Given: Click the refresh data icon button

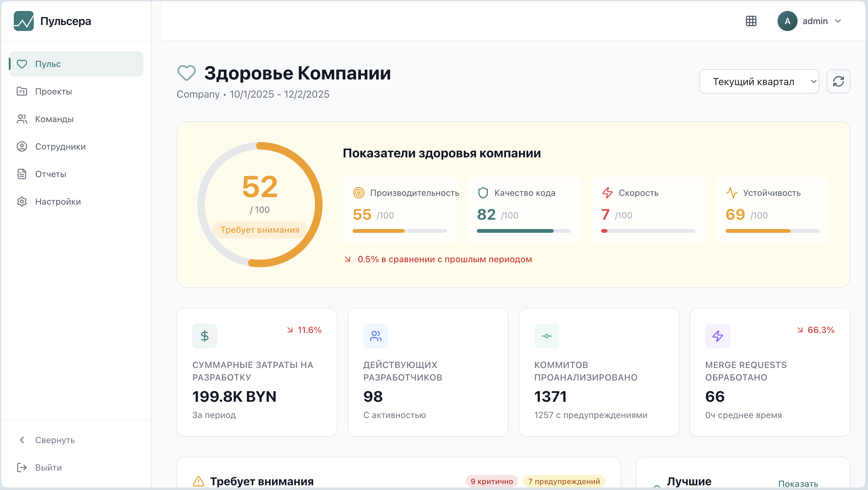Looking at the screenshot, I should [x=838, y=81].
